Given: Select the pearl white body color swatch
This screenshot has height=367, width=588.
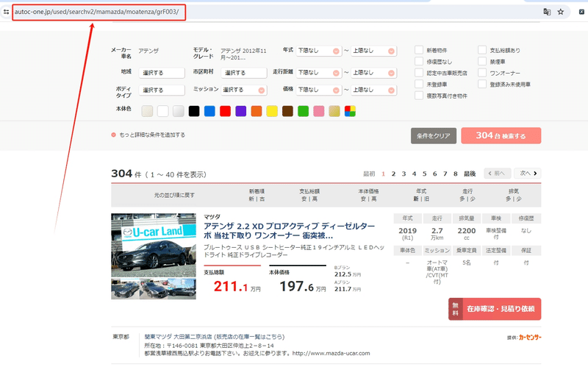Looking at the screenshot, I should [147, 111].
